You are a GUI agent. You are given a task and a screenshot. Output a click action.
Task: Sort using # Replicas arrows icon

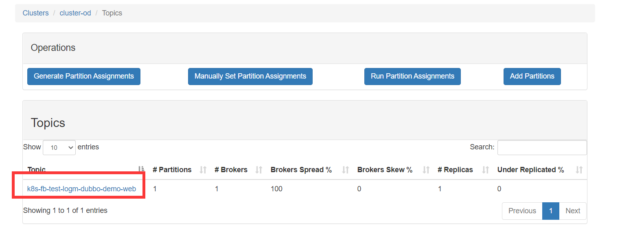tap(486, 170)
